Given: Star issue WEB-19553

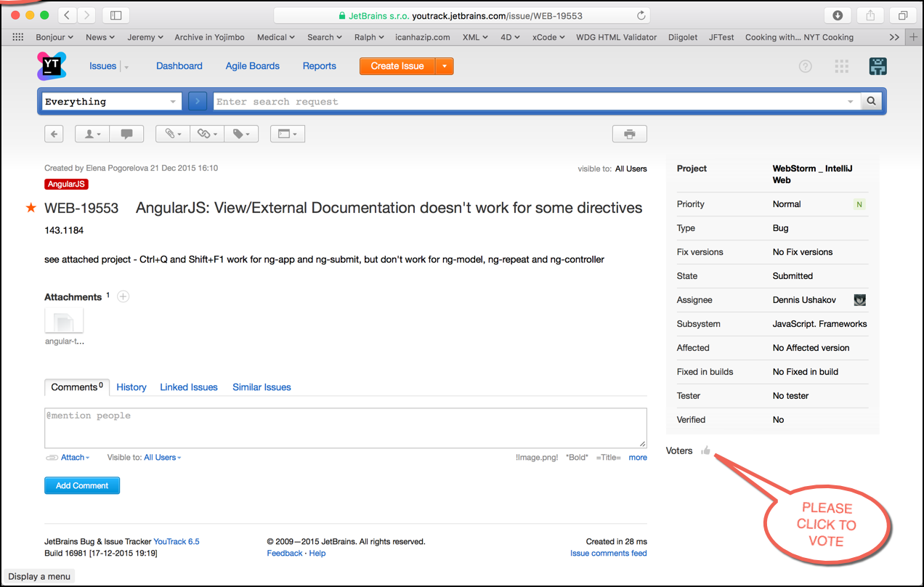Looking at the screenshot, I should [x=31, y=209].
